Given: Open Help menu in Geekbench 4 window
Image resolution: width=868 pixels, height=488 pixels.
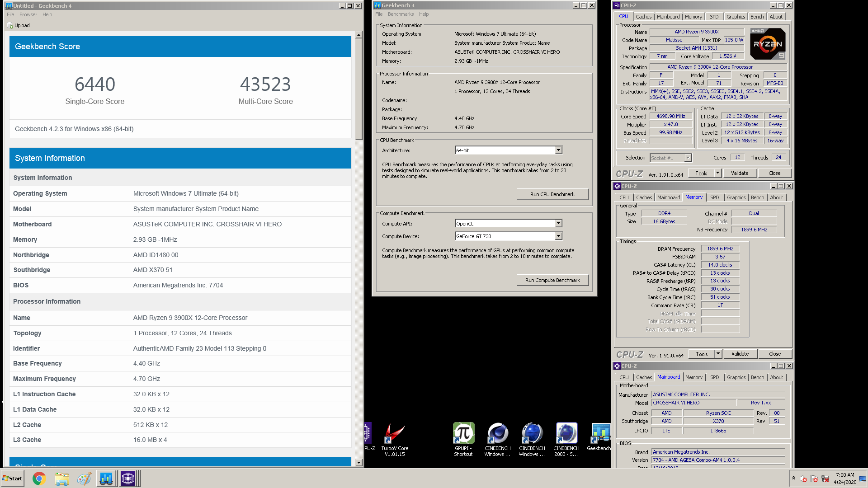Looking at the screenshot, I should tap(424, 14).
